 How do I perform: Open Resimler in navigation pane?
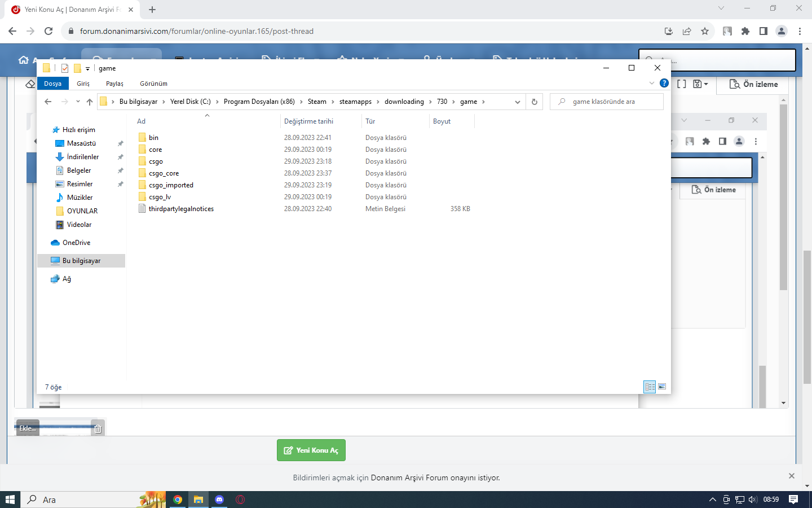(80, 184)
